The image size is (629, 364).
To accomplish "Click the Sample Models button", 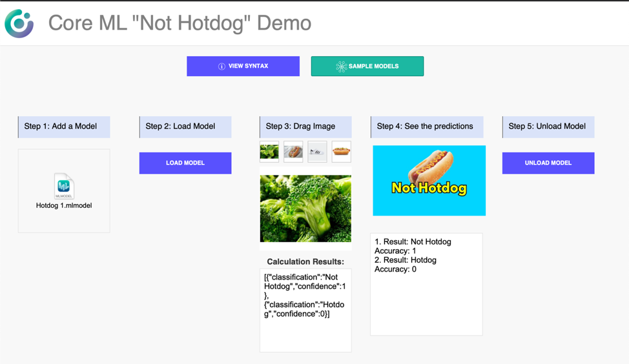I will click(x=367, y=66).
